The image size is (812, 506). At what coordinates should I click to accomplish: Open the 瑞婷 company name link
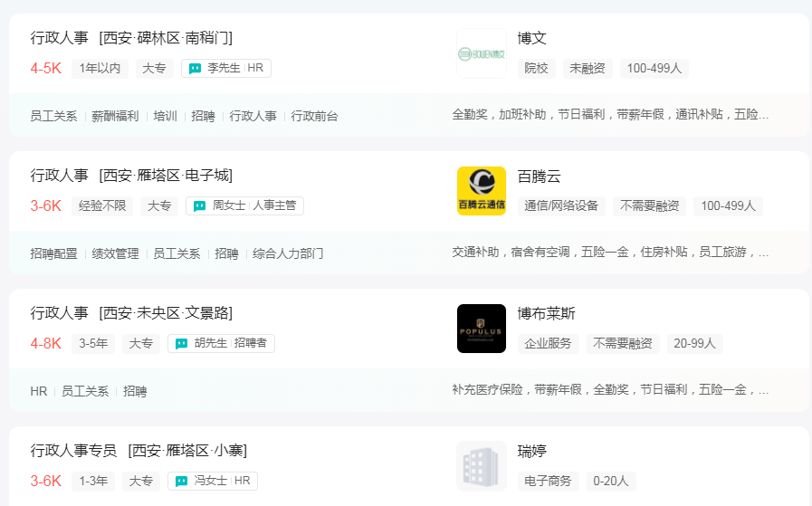click(x=532, y=452)
